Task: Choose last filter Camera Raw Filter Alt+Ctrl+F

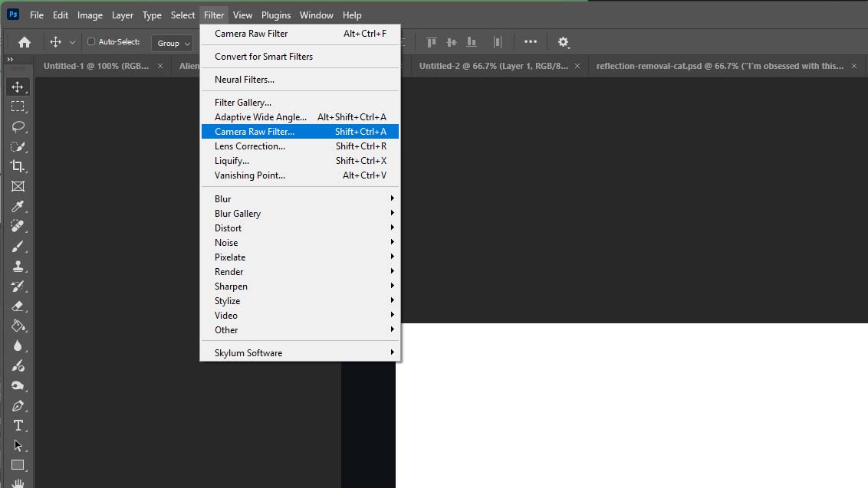Action: [300, 34]
